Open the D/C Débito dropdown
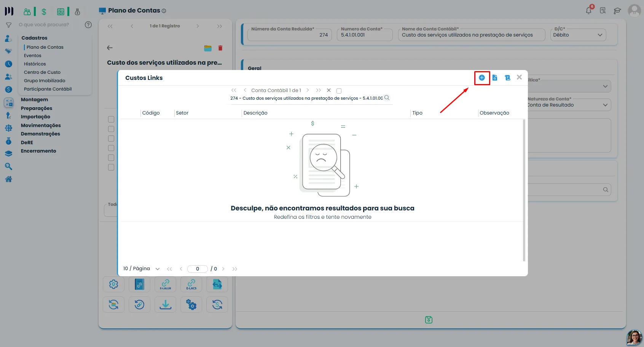644x347 pixels. point(578,35)
